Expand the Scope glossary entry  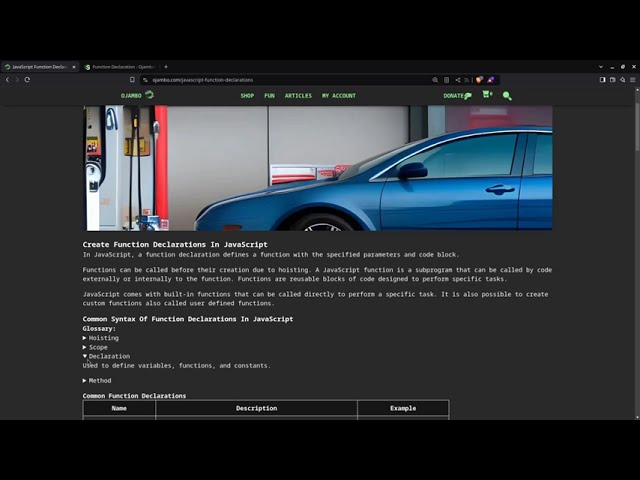tap(95, 347)
